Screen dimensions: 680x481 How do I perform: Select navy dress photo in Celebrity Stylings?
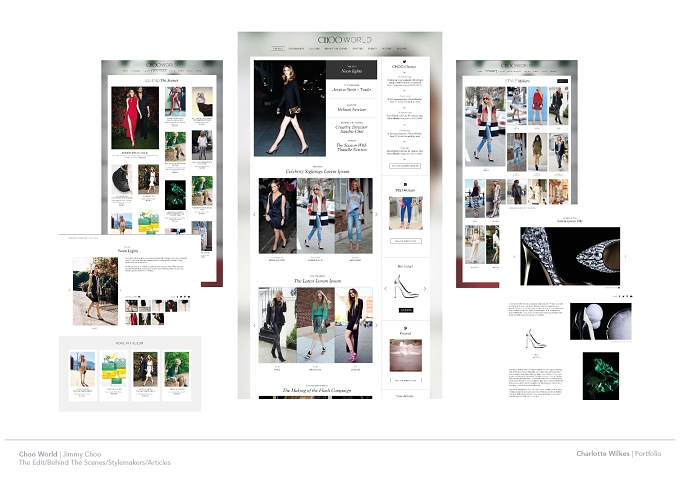pyautogui.click(x=278, y=216)
